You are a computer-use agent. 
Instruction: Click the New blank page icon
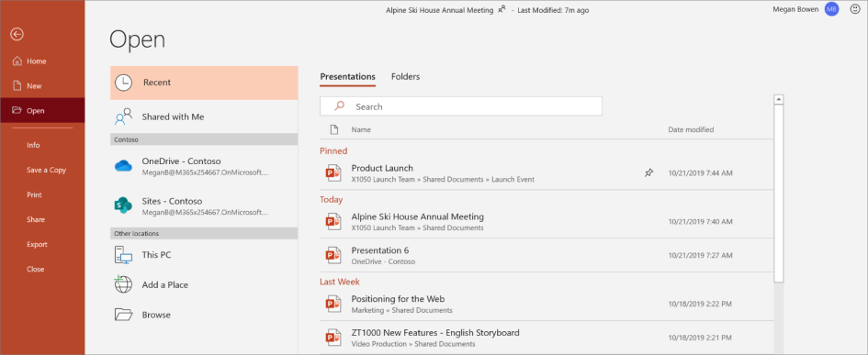(17, 85)
